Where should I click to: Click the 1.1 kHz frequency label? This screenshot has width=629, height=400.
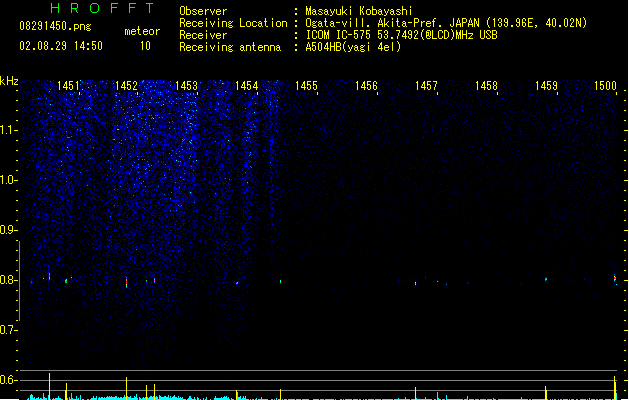(x=8, y=130)
